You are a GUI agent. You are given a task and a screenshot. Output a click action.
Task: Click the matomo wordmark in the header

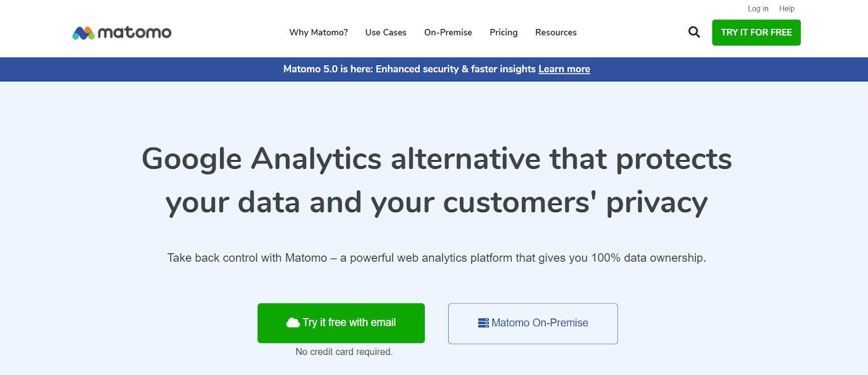(135, 33)
